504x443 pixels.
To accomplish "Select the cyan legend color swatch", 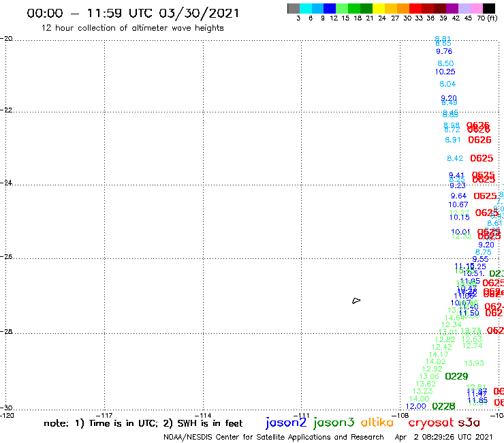I will click(x=306, y=8).
